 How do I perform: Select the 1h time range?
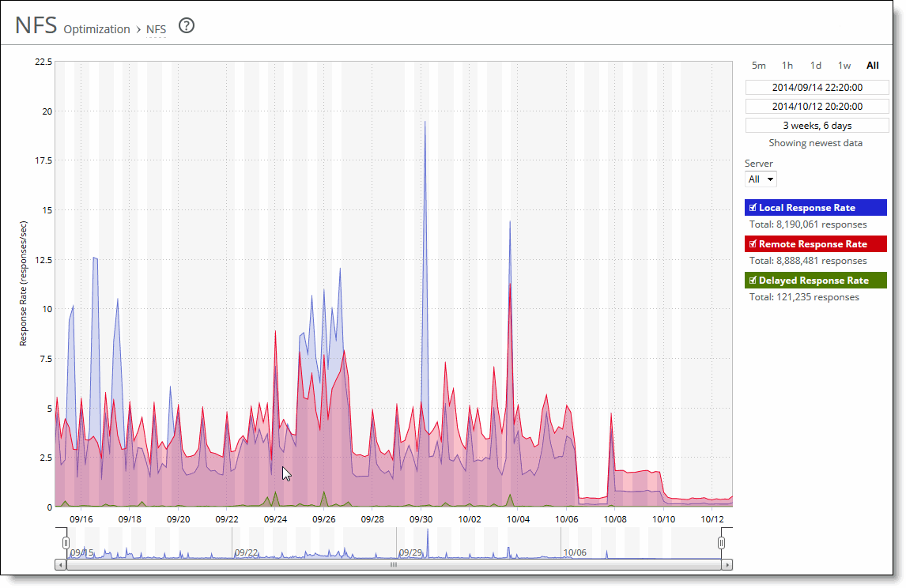coord(787,66)
